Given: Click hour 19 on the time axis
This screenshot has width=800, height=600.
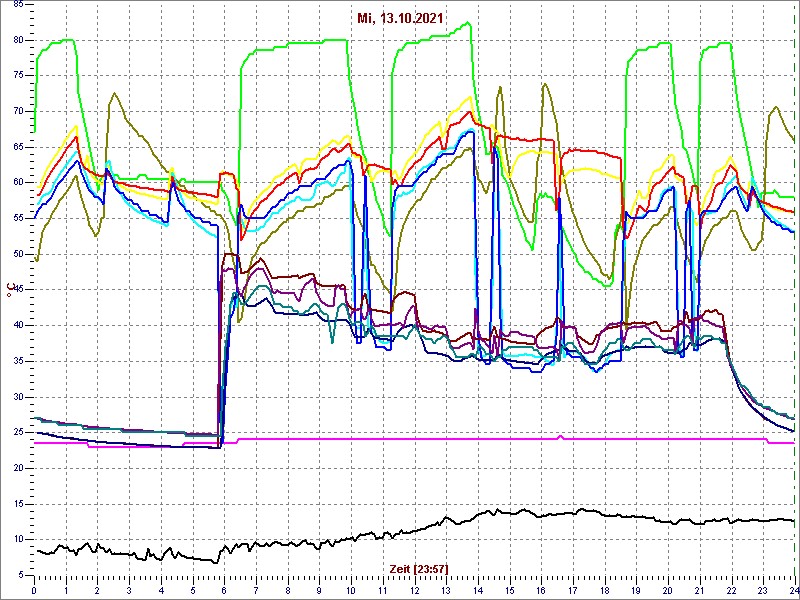Looking at the screenshot, I should pos(636,591).
